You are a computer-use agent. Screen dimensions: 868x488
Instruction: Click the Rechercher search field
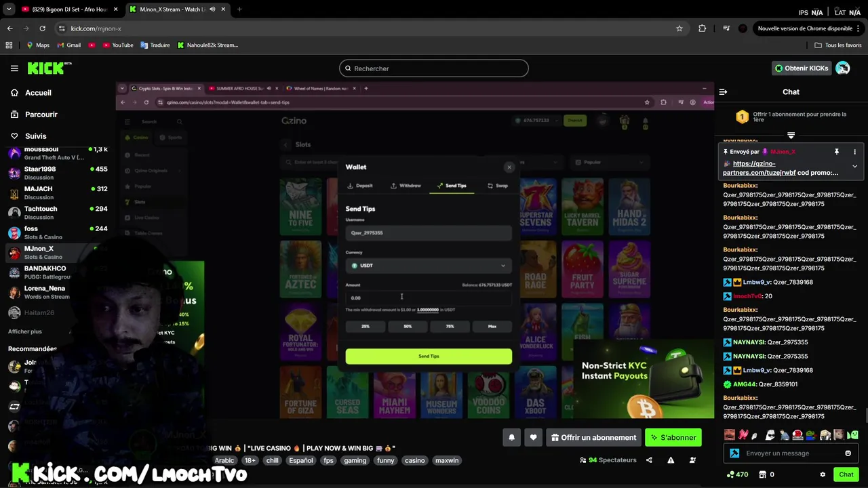point(434,68)
